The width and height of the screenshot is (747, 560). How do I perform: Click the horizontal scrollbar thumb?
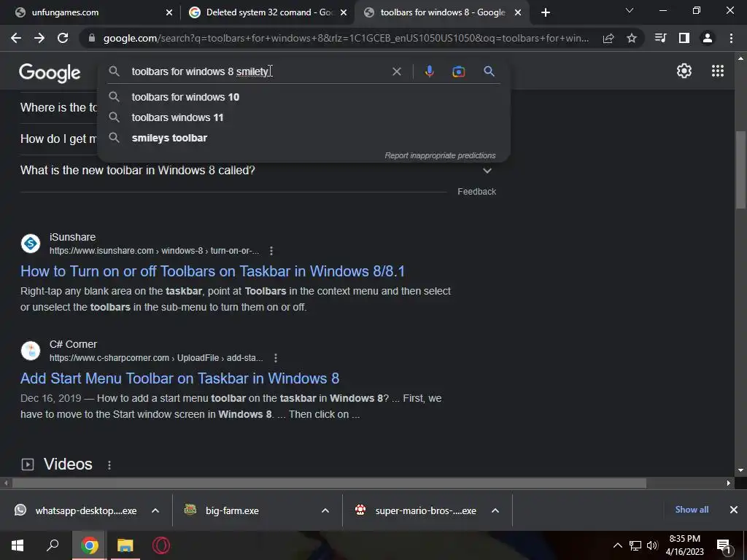pyautogui.click(x=329, y=483)
